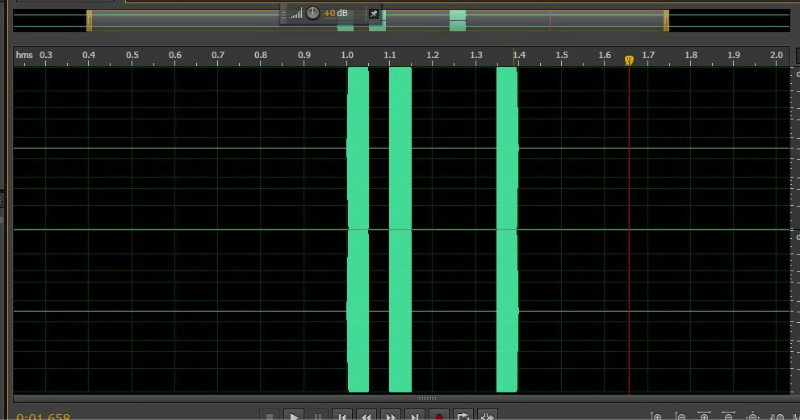The image size is (800, 420).
Task: Toggle the Skip Selection button
Action: click(x=488, y=415)
